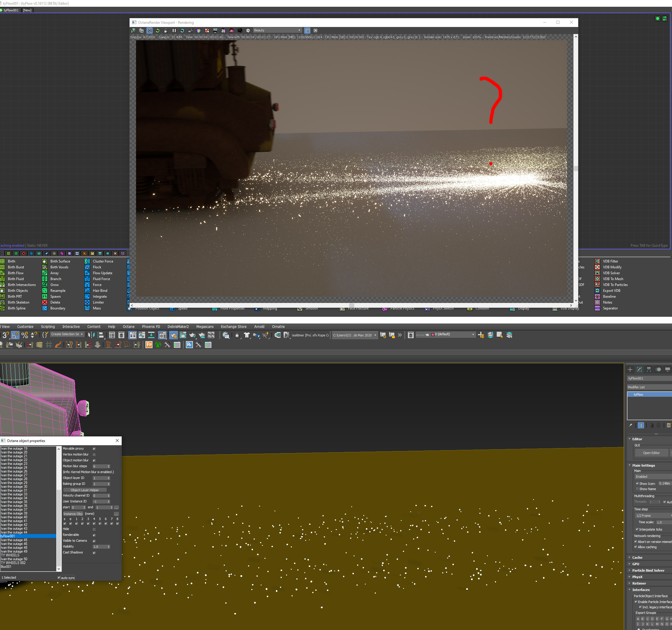Toggle Movable proxy checkbox

94,449
